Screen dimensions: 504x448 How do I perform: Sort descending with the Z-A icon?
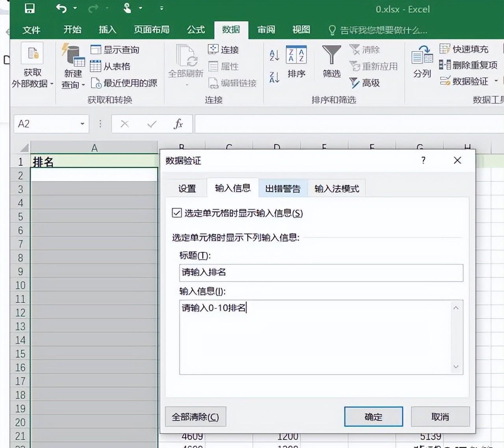274,77
